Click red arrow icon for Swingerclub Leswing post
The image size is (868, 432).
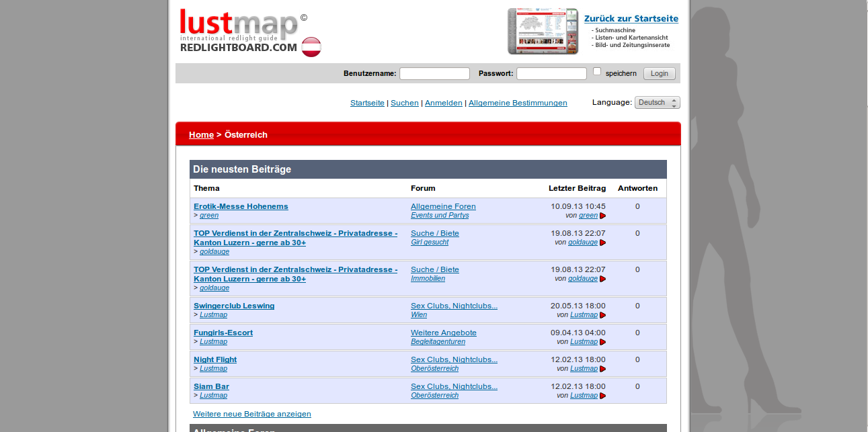point(603,315)
